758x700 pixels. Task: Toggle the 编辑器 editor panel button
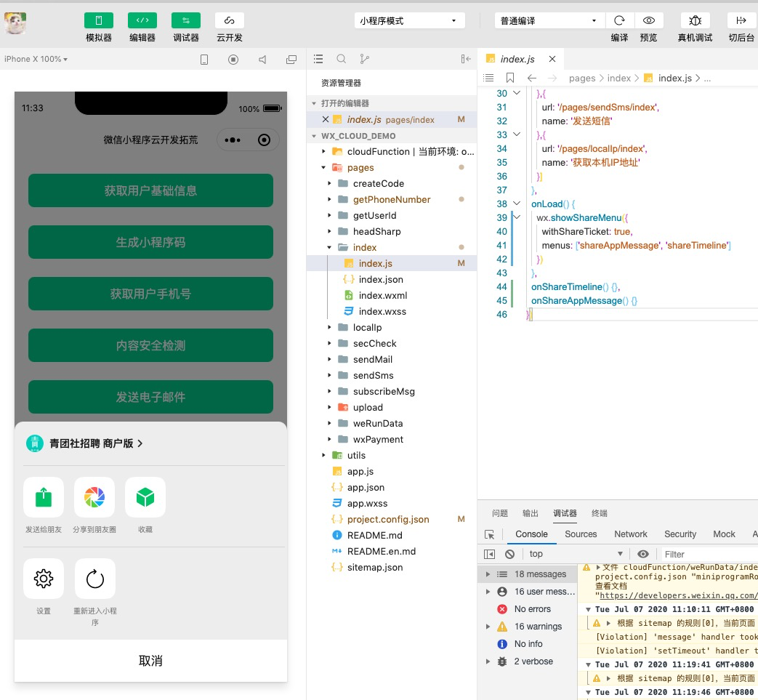coord(142,21)
